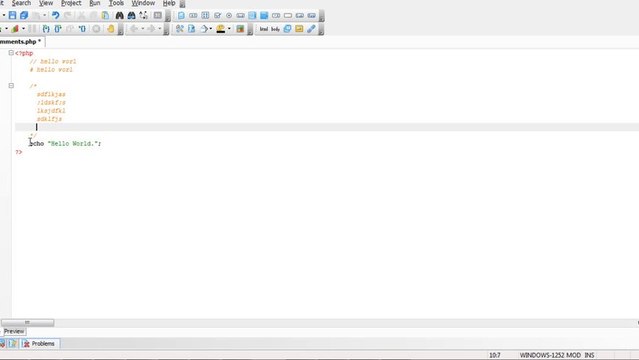Screen dimensions: 639x360
Task: Undo the last edit via blue arrow icon
Action: [55, 15]
